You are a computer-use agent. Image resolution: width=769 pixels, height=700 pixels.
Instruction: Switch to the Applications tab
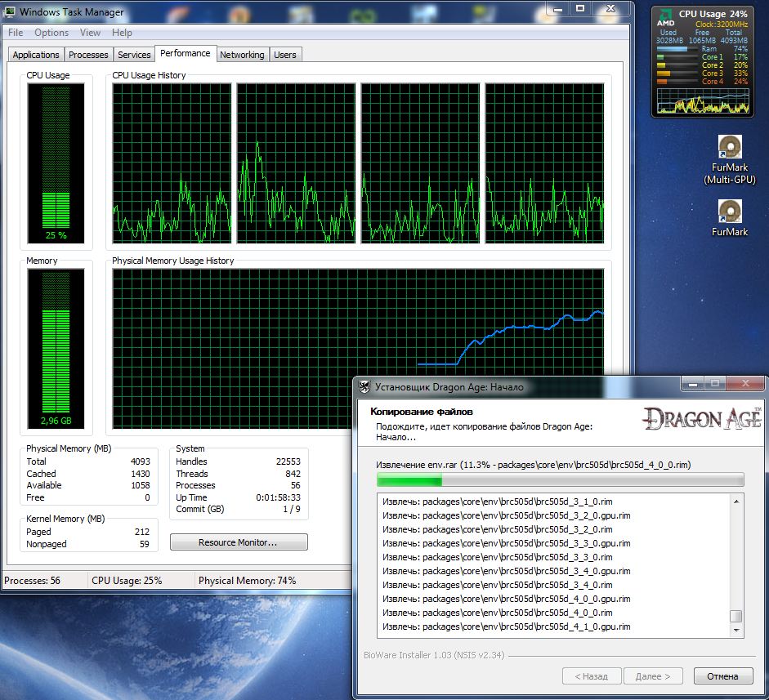coord(36,55)
